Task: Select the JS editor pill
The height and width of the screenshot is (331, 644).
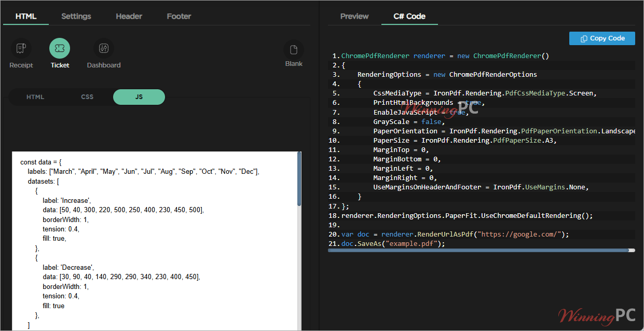Action: point(139,97)
